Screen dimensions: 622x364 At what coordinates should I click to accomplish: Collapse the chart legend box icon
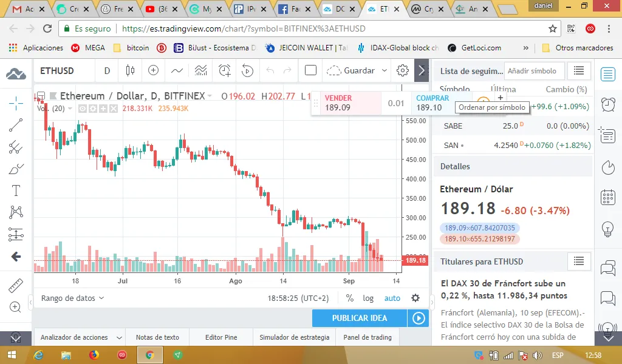point(41,95)
